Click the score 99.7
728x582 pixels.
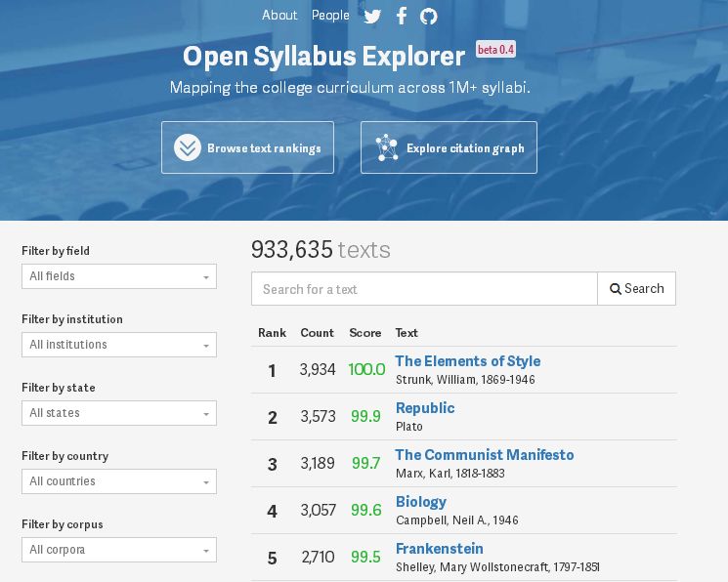[365, 463]
